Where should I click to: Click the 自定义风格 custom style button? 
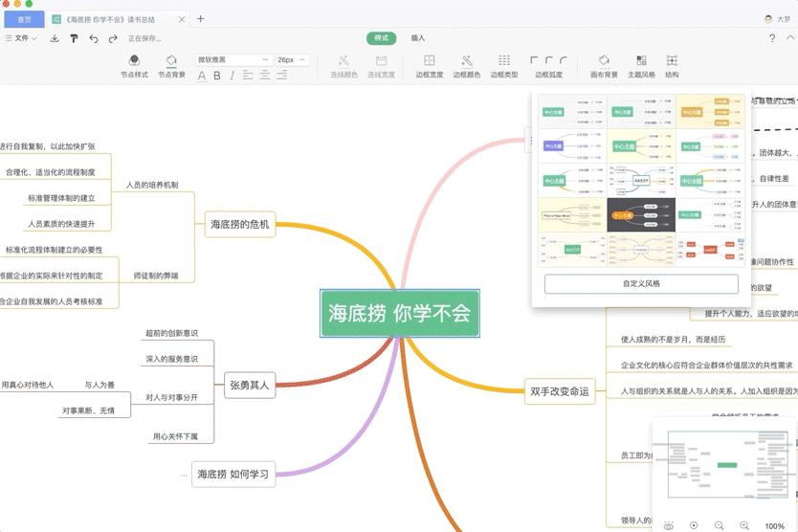click(641, 283)
